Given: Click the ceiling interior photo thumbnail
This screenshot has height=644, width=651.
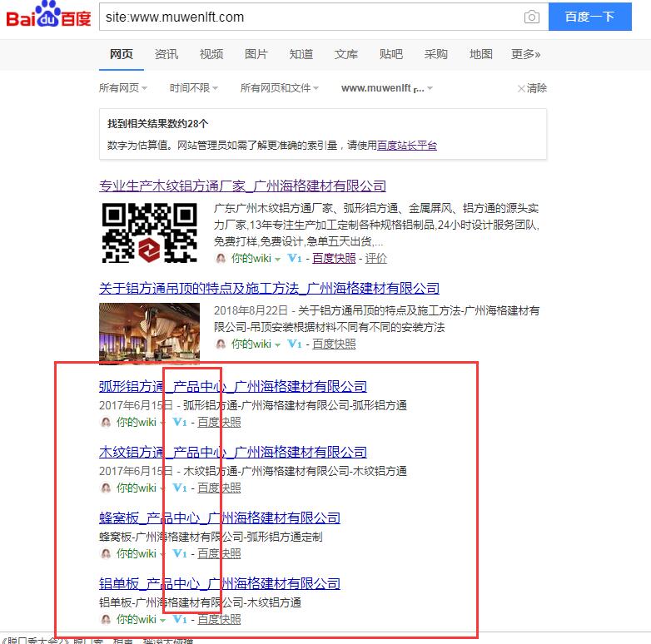Looking at the screenshot, I should tap(150, 333).
